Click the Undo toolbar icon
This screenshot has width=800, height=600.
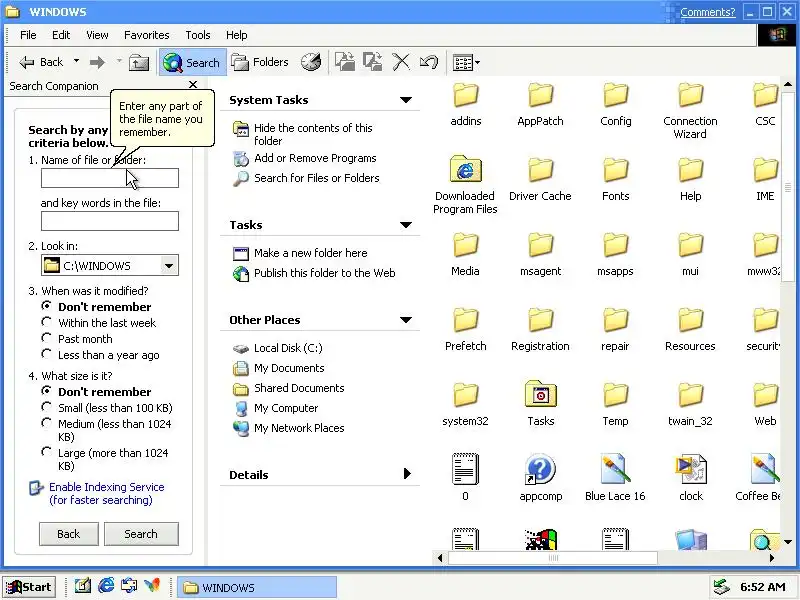point(429,62)
